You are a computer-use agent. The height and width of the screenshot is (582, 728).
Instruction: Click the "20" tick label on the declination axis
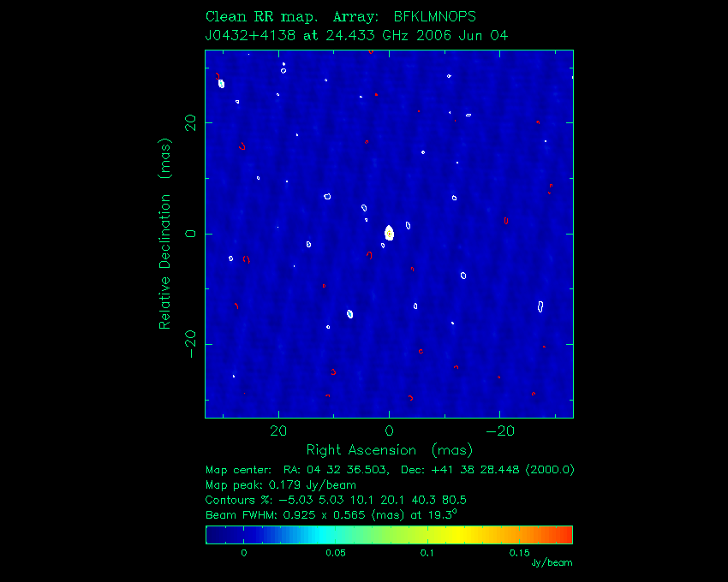[191, 123]
